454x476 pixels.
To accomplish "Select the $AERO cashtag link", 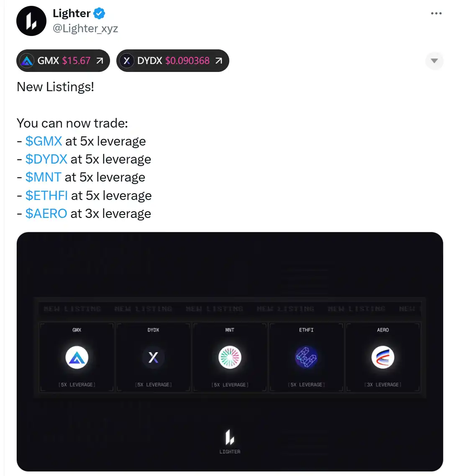I will [46, 213].
